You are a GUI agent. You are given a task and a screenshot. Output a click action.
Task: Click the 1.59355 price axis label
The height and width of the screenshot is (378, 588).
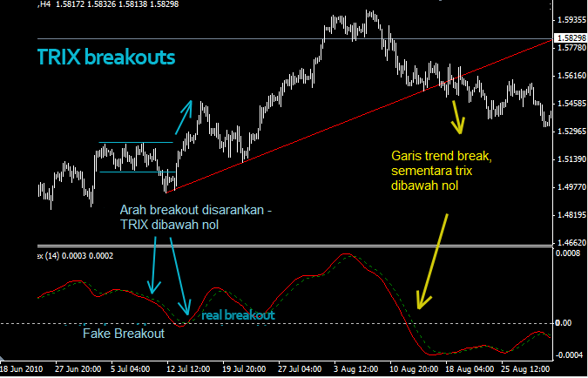[x=570, y=18]
